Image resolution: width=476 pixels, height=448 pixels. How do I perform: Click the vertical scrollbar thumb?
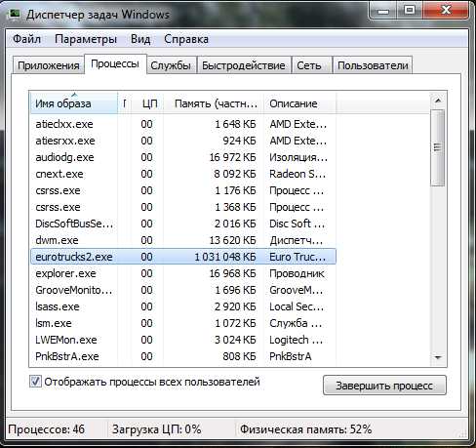pyautogui.click(x=438, y=148)
